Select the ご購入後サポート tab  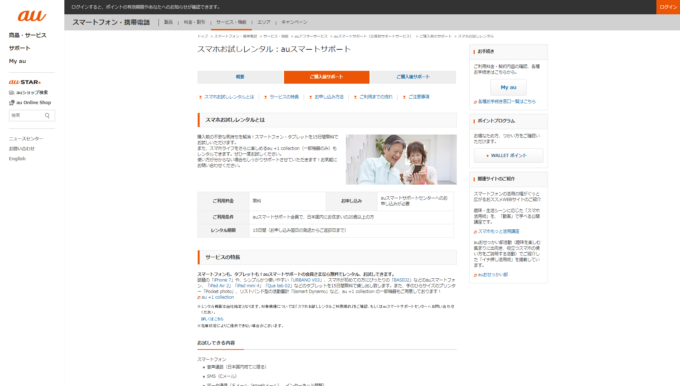pos(413,77)
